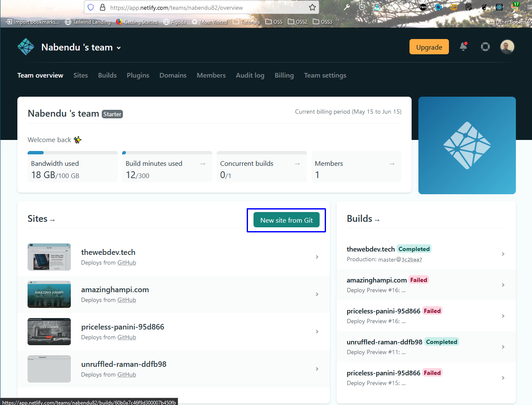The width and height of the screenshot is (532, 405).
Task: Open the Amazing Hampi site thumbnail
Action: pos(49,294)
